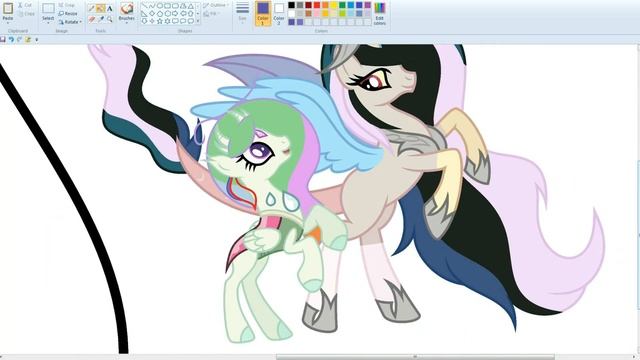Choose the Down arrow shape
The width and height of the screenshot is (640, 360).
click(x=144, y=21)
